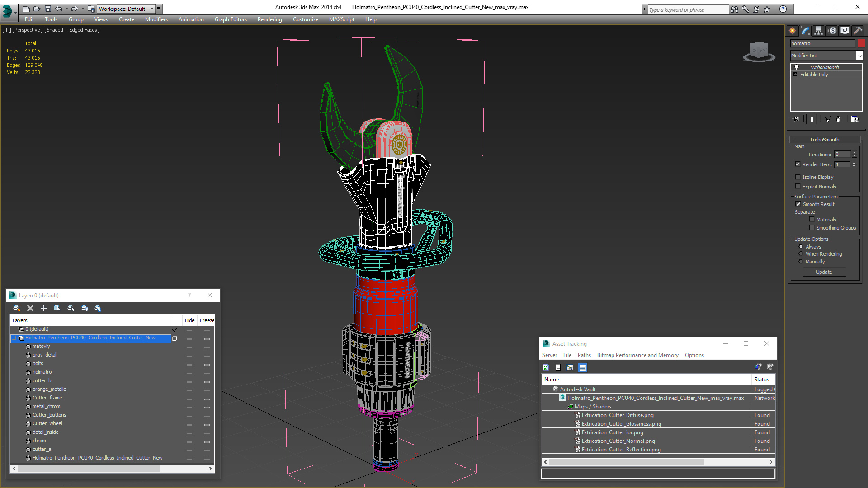The height and width of the screenshot is (488, 868).
Task: Click Create New Layer icon in layer dialog
Action: pyautogui.click(x=17, y=308)
